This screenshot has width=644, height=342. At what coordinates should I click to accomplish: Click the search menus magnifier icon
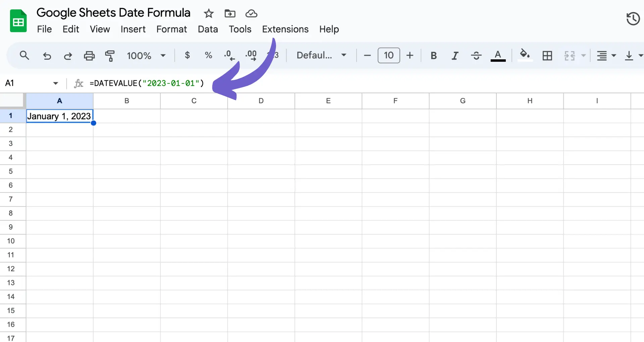click(24, 55)
